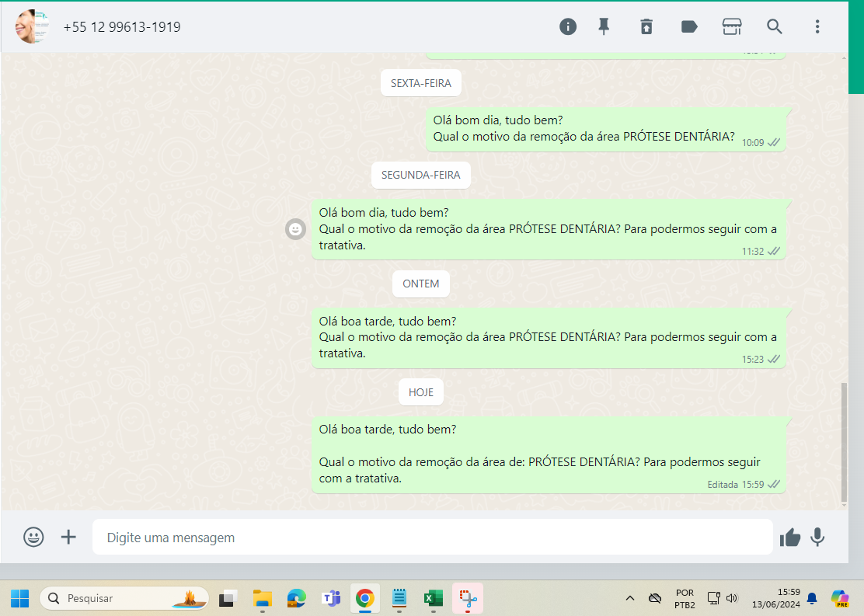
Task: Click the microphone voice message icon
Action: (817, 537)
